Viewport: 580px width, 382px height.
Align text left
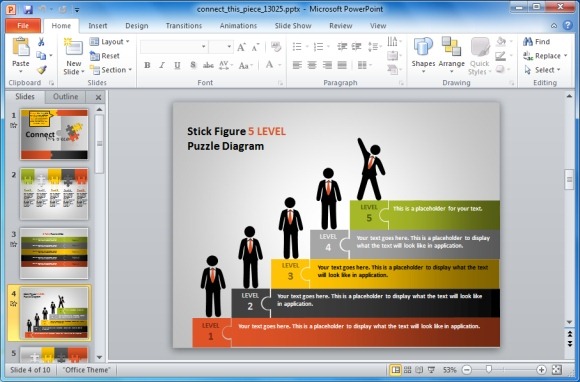[297, 65]
